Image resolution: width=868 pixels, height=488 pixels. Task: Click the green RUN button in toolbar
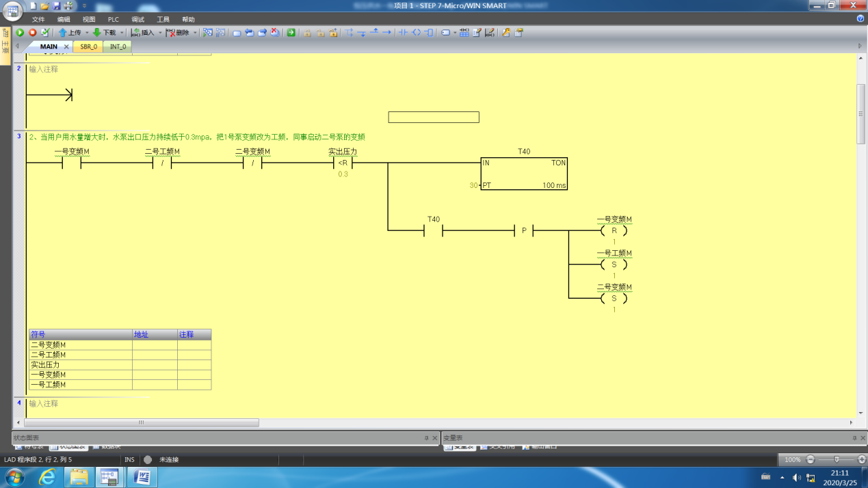20,32
